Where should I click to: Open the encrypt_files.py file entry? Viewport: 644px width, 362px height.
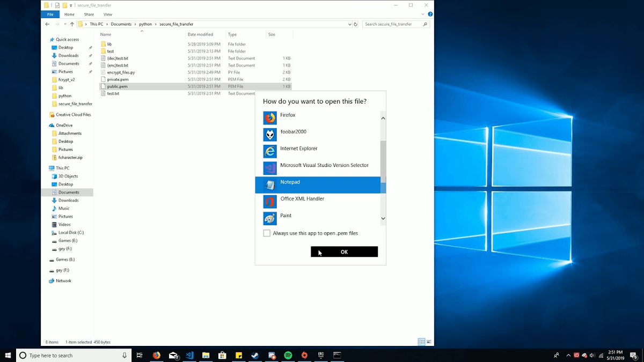121,72
